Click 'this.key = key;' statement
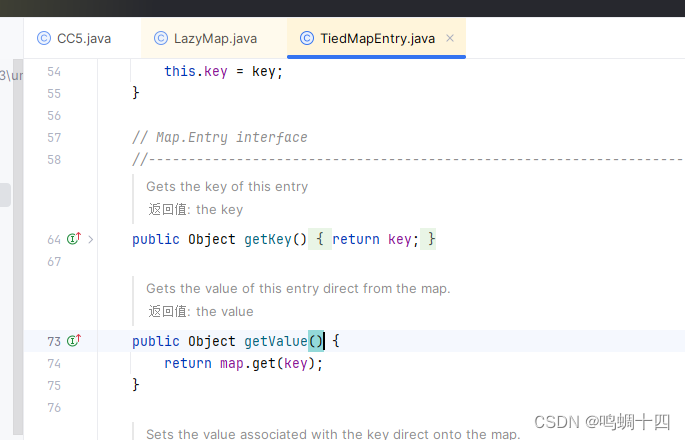This screenshot has height=440, width=685. click(x=224, y=72)
